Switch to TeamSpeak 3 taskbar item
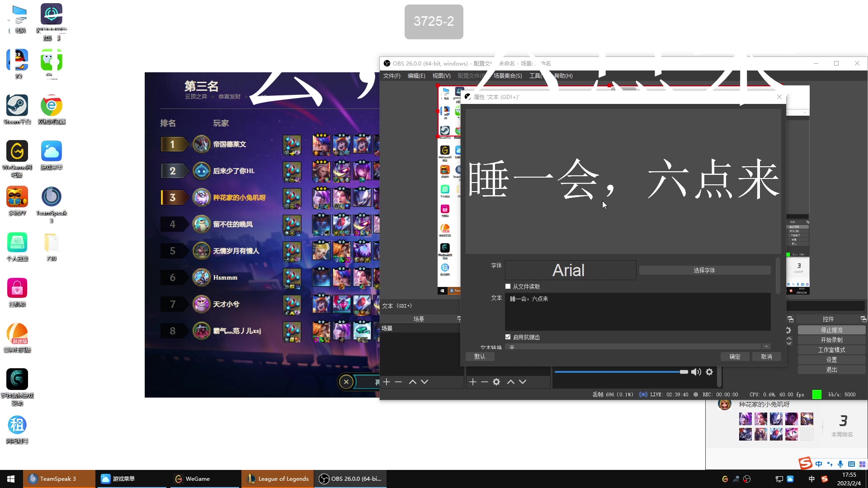This screenshot has height=488, width=868. [59, 479]
